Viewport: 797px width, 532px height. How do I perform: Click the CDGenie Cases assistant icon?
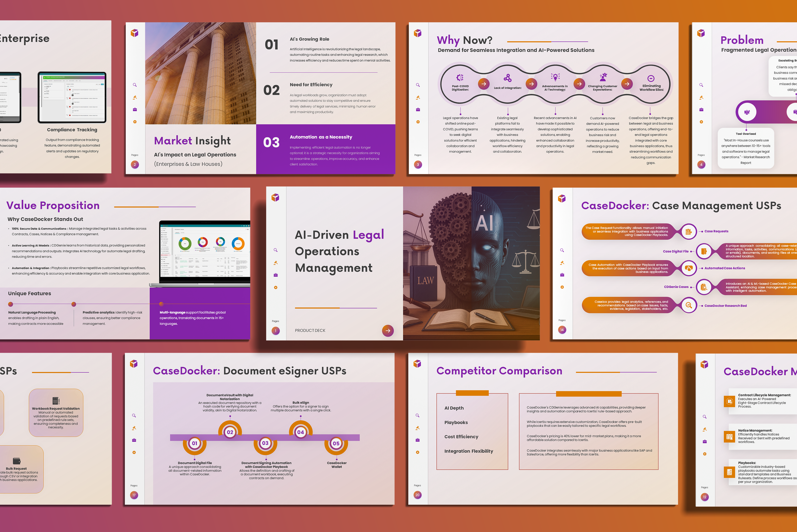click(x=704, y=287)
